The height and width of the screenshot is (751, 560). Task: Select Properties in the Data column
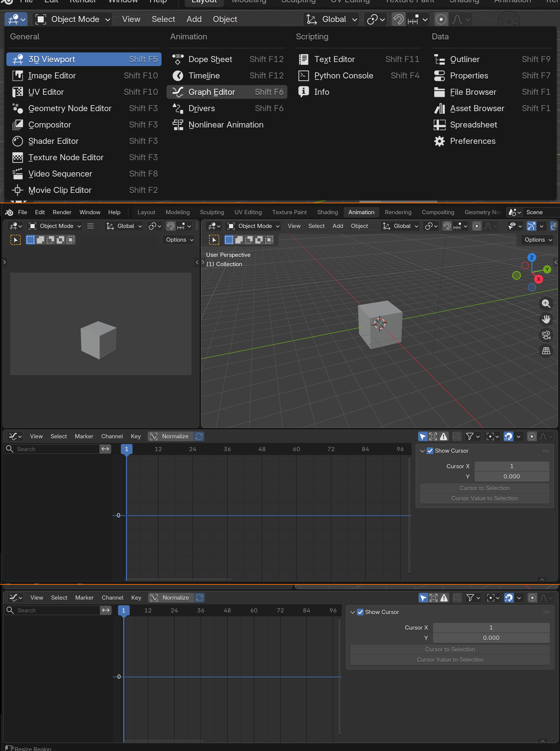(491, 76)
